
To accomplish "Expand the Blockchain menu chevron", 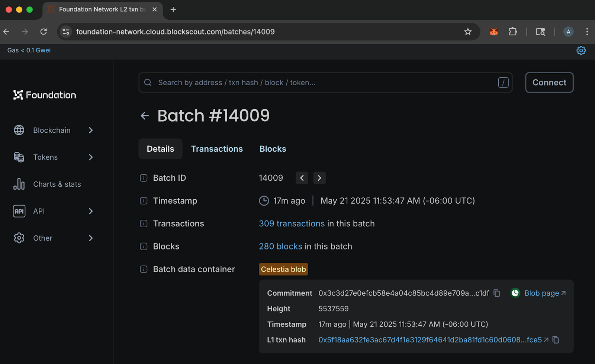I will [91, 130].
